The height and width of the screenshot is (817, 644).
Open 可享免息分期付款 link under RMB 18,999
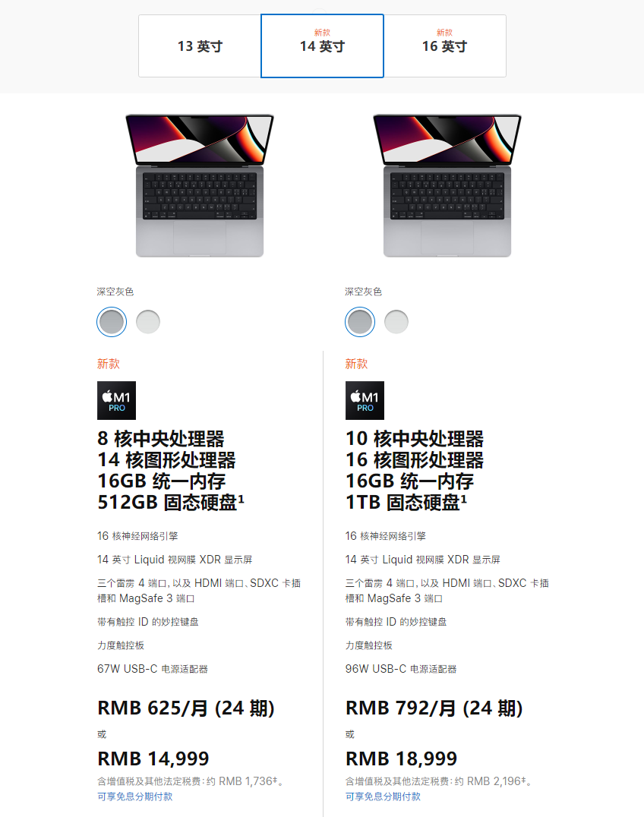(x=383, y=796)
